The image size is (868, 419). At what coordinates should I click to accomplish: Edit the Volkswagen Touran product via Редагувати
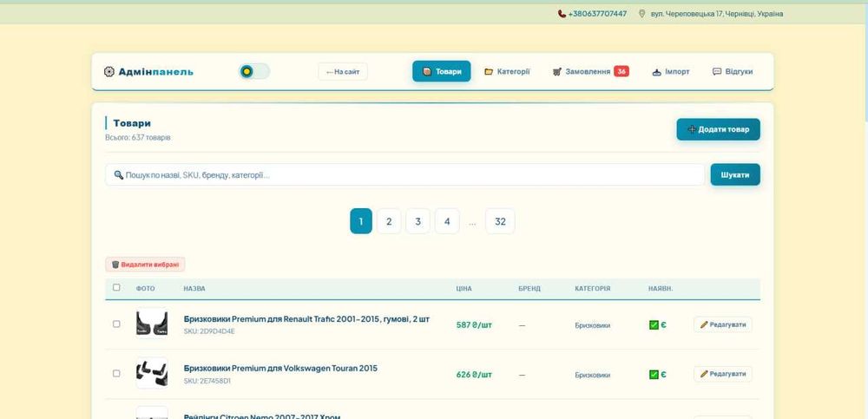[722, 374]
